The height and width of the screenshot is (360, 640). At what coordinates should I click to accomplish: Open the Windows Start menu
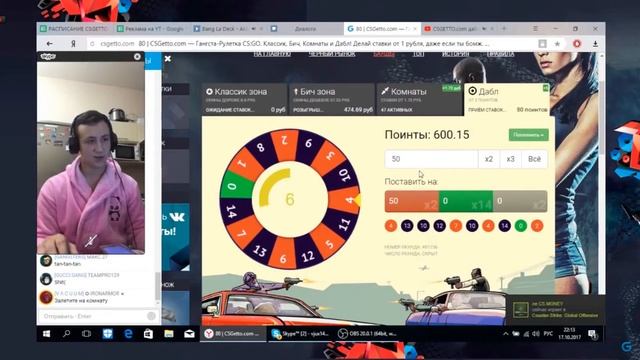47,334
